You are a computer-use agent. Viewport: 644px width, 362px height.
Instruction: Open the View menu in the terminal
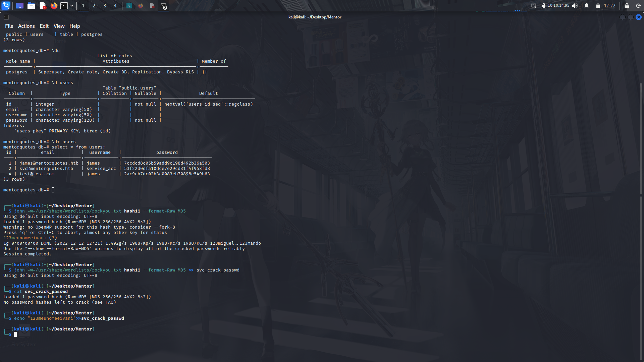click(x=59, y=26)
